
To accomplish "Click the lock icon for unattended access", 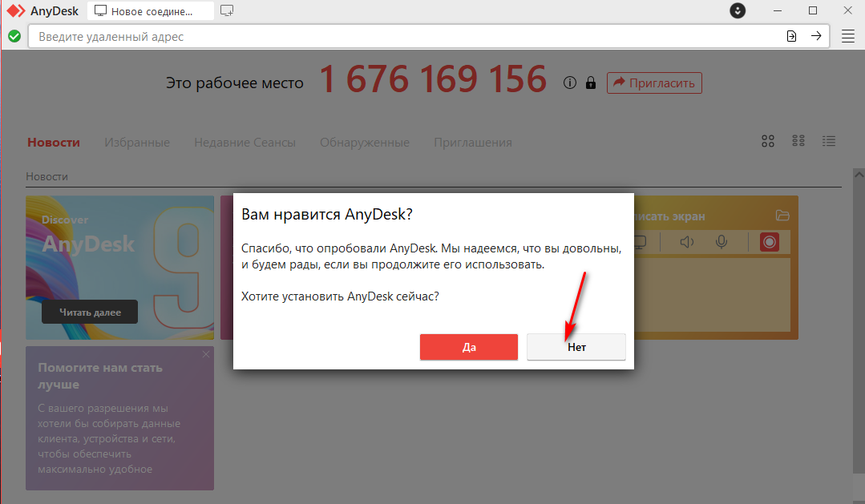I will point(591,83).
